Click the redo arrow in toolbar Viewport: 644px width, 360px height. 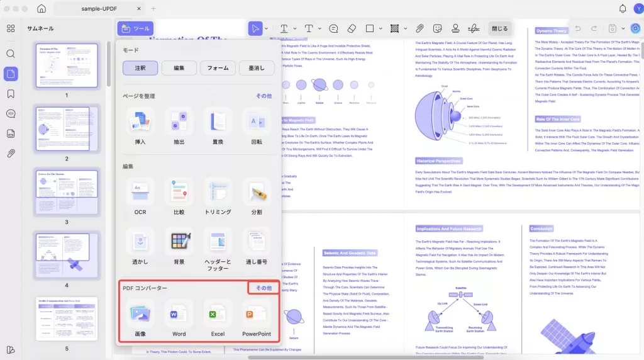pyautogui.click(x=594, y=28)
